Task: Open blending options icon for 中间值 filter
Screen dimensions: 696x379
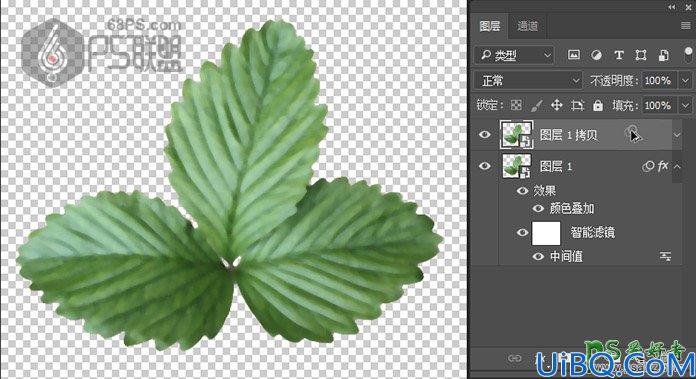Action: tap(665, 257)
